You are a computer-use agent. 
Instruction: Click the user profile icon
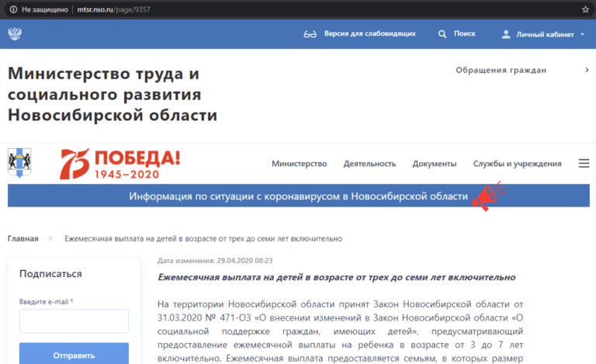[506, 35]
